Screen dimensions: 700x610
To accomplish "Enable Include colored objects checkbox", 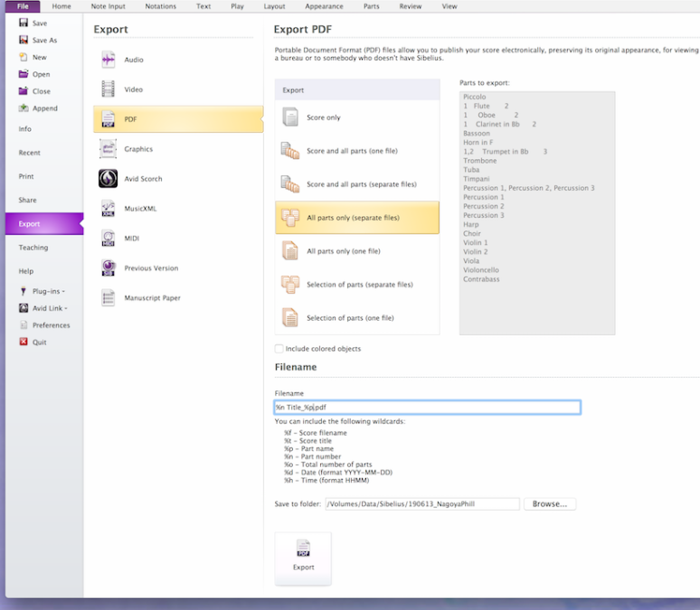I will (x=279, y=349).
